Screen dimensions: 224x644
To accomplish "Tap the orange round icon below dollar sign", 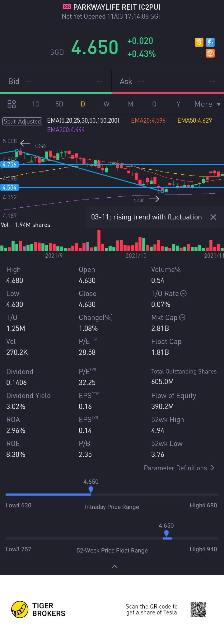I will (210, 53).
